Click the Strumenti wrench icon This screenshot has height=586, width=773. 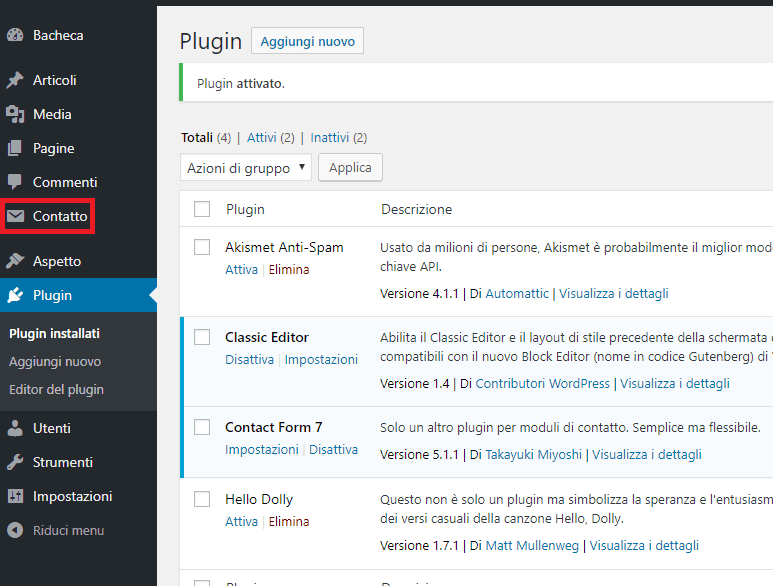[x=15, y=462]
